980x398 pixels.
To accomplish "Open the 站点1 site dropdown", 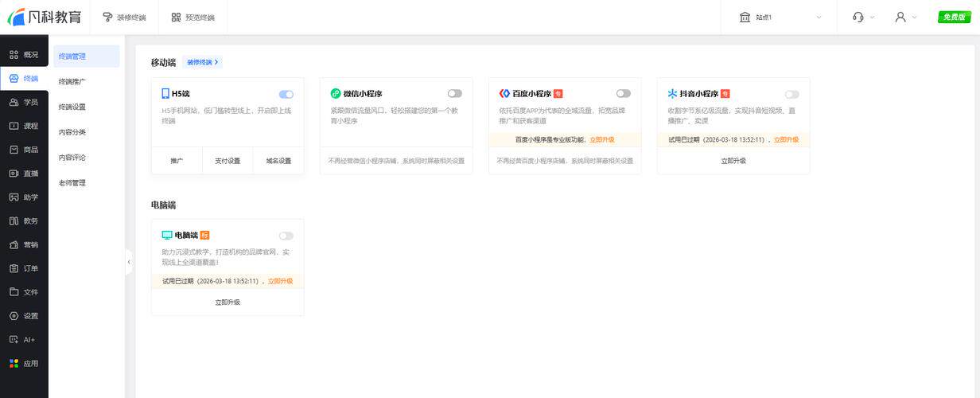I will tap(780, 17).
